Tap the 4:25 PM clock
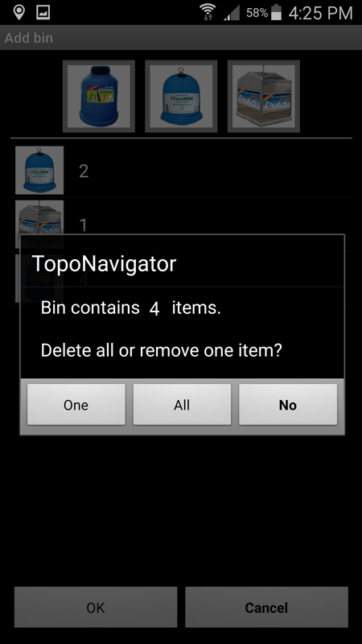 click(x=320, y=13)
